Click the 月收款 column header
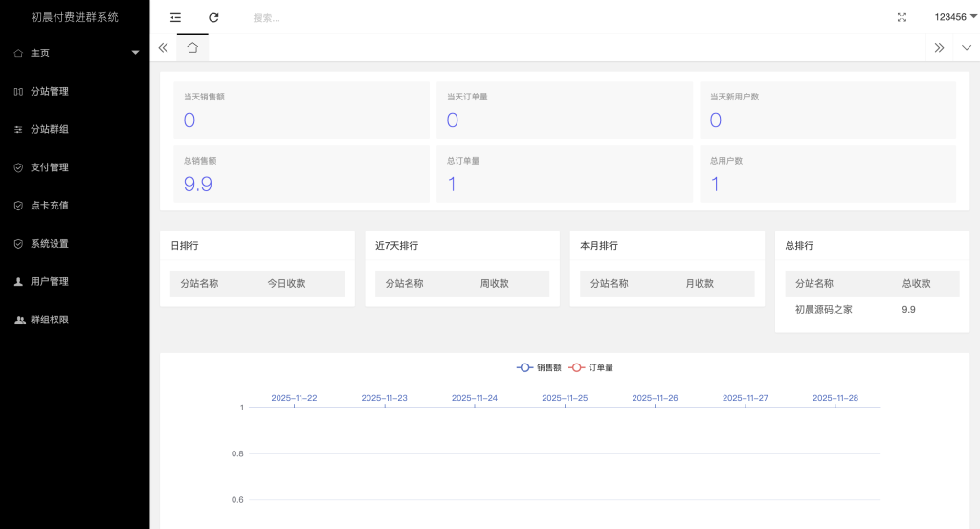980x529 pixels. 700,283
